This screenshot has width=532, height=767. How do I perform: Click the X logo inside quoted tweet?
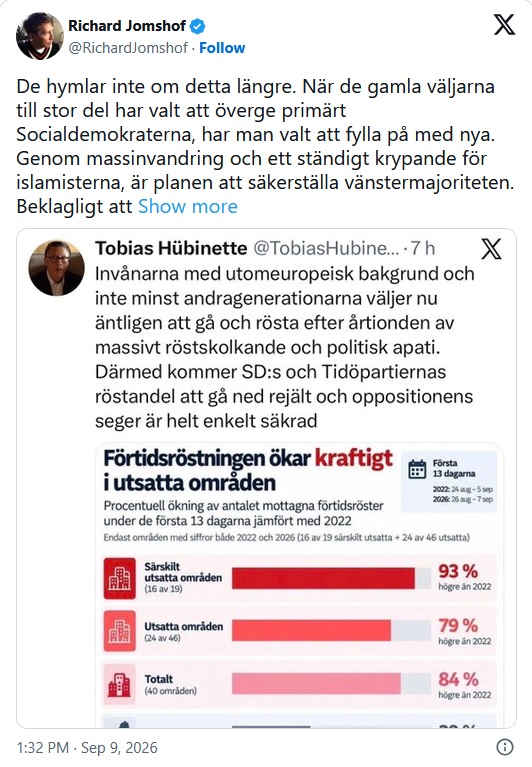pos(491,249)
